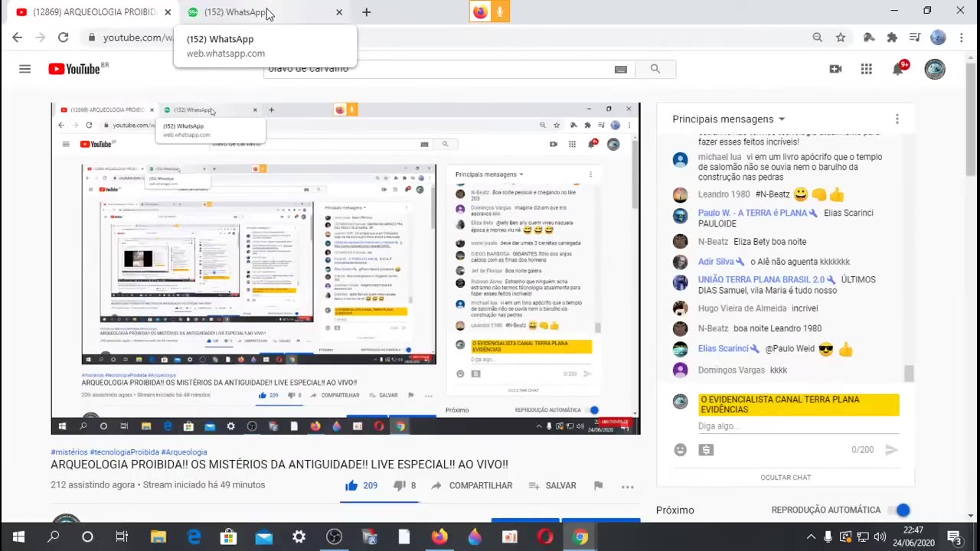Click the live video player
Viewport: 980px width, 551px height.
[345, 269]
